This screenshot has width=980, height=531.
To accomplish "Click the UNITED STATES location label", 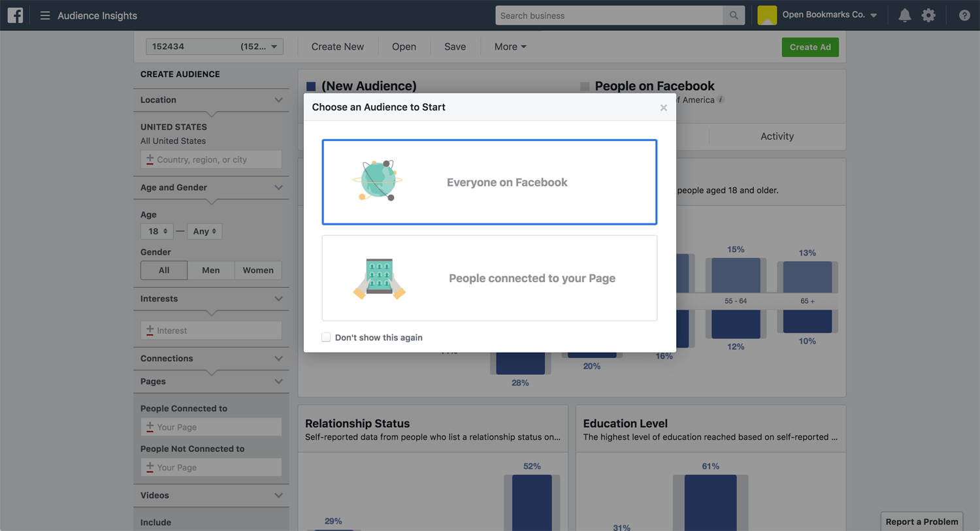I will [x=174, y=127].
